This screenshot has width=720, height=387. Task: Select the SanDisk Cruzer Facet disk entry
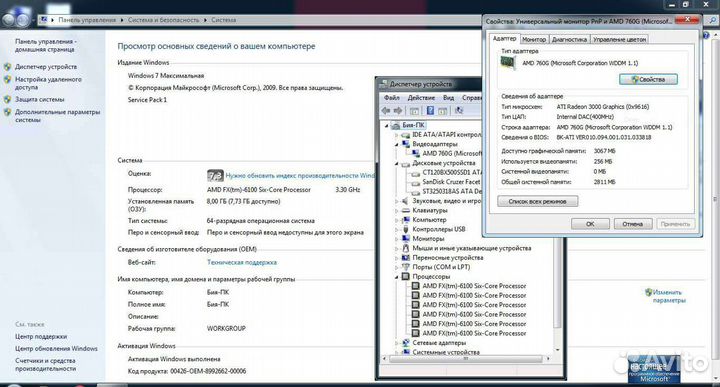click(451, 182)
